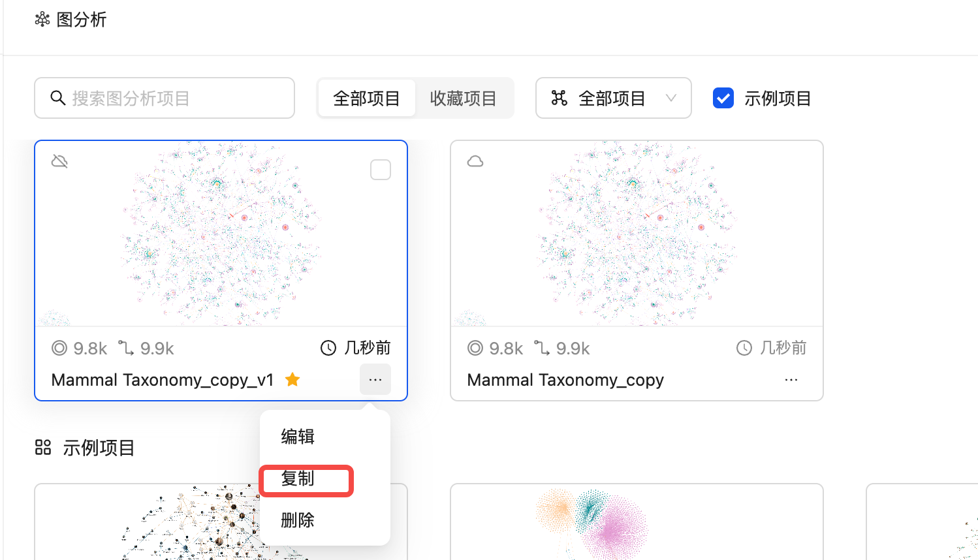Click the 示例项目 section heading
The height and width of the screenshot is (560, 978).
pyautogui.click(x=99, y=448)
